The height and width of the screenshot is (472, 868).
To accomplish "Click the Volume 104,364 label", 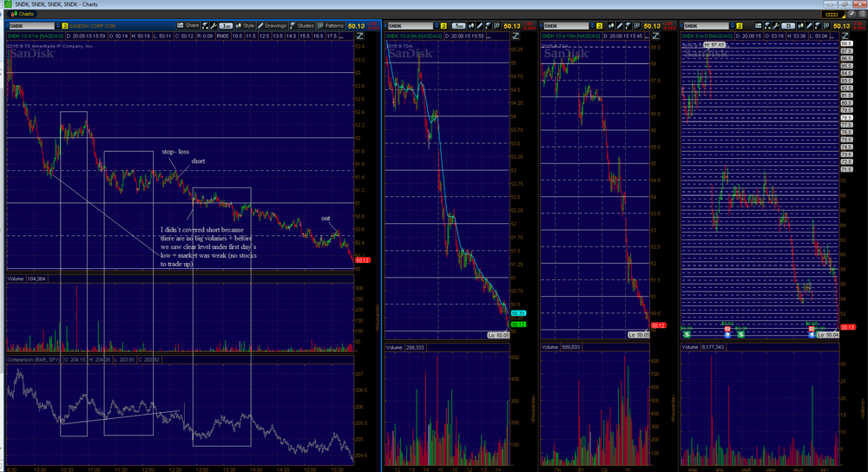I will tap(27, 279).
